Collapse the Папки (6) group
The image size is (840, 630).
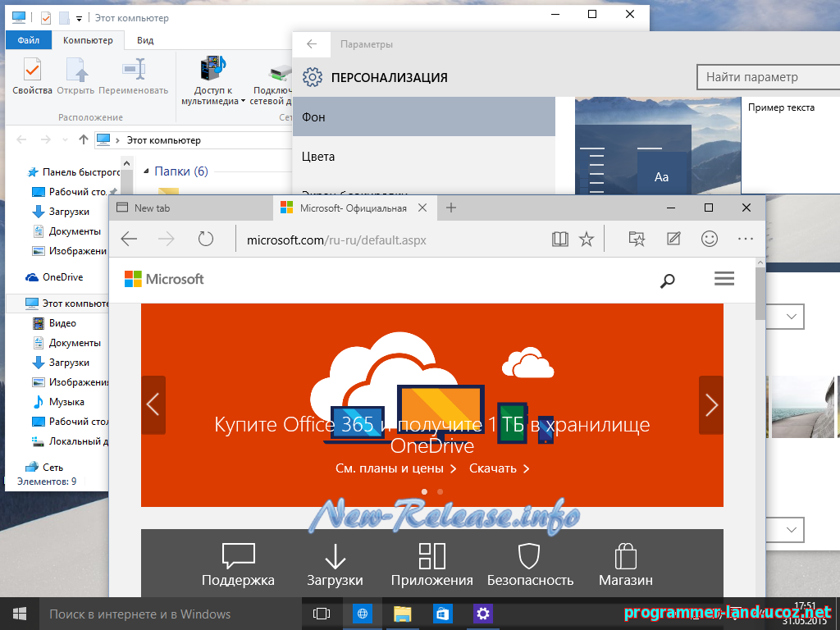coord(146,171)
